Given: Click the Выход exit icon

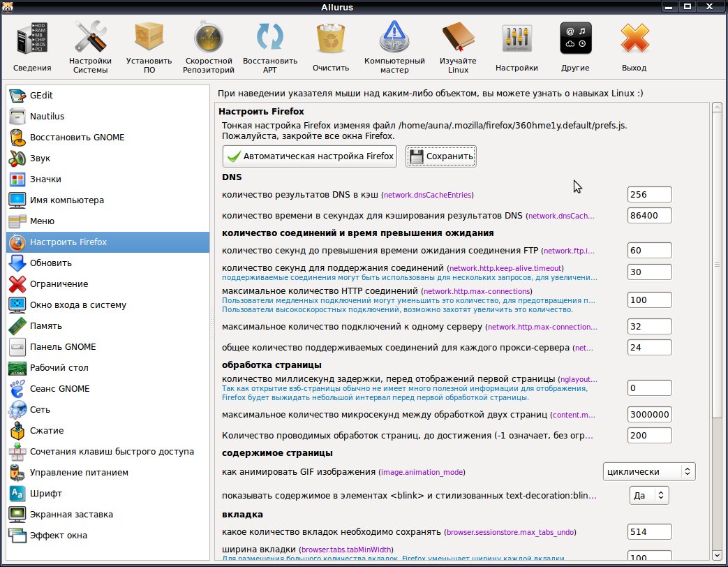Looking at the screenshot, I should (634, 38).
